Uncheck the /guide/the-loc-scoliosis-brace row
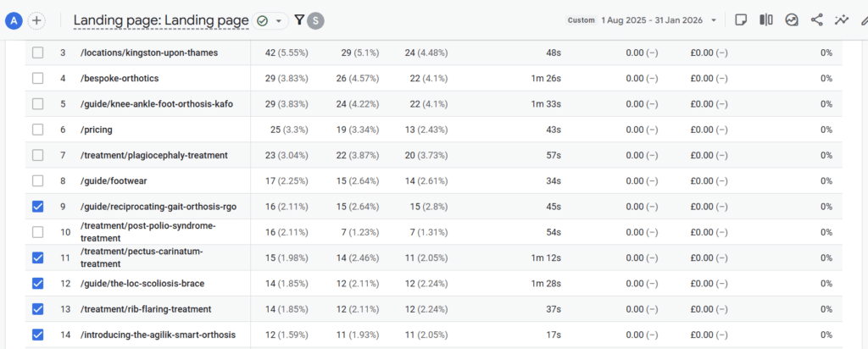 (x=37, y=283)
